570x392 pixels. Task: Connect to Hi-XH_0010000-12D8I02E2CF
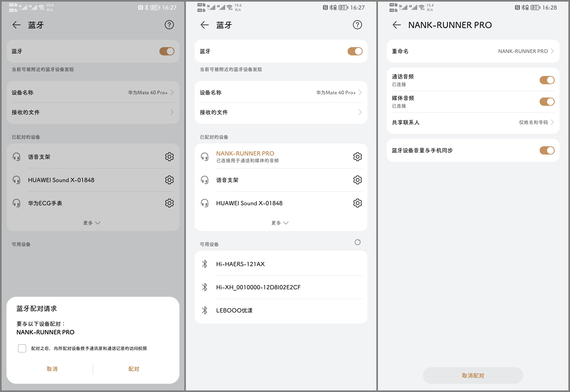click(281, 287)
